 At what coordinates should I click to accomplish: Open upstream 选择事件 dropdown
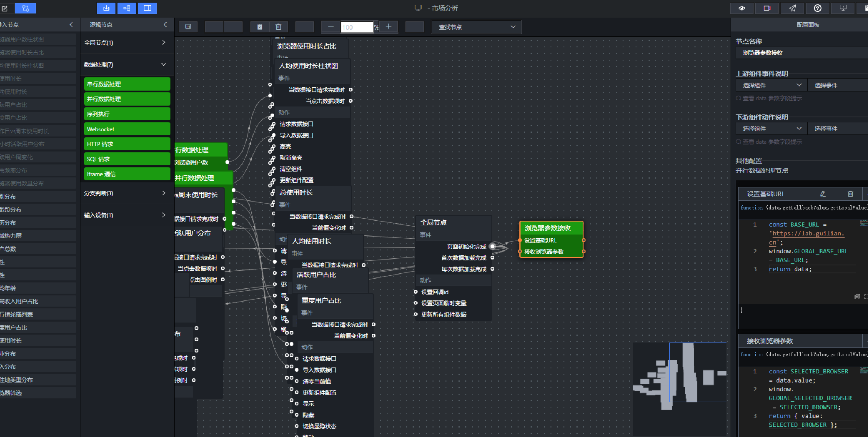[838, 85]
